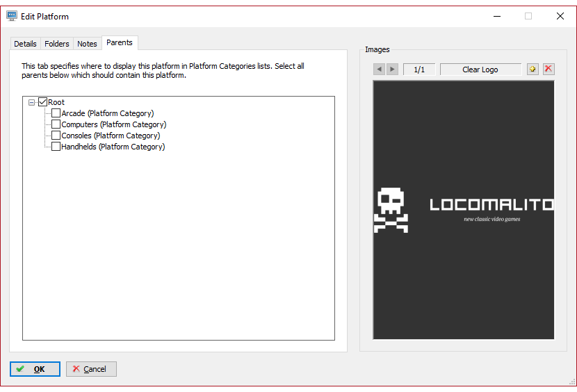
Task: Uncheck the Root checkbox
Action: coord(42,102)
